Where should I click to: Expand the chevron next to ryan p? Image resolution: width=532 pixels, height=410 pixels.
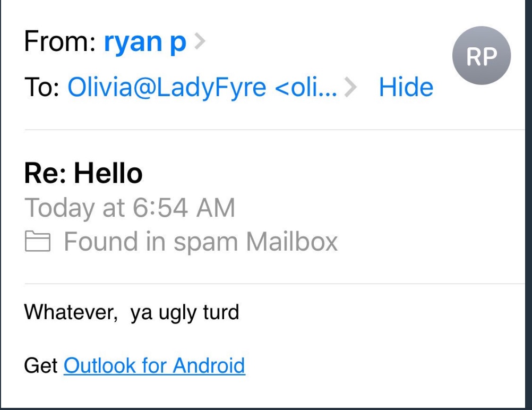(199, 42)
